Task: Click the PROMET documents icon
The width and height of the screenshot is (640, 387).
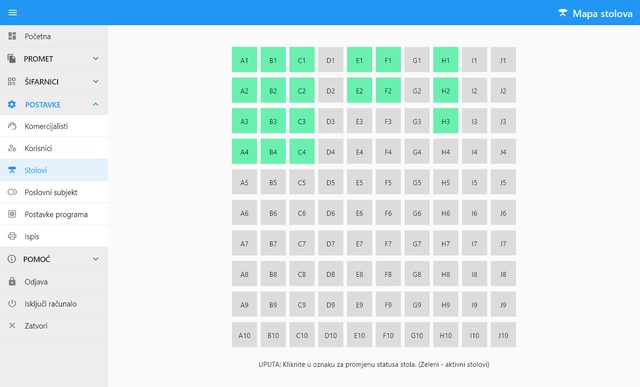Action: [11, 59]
